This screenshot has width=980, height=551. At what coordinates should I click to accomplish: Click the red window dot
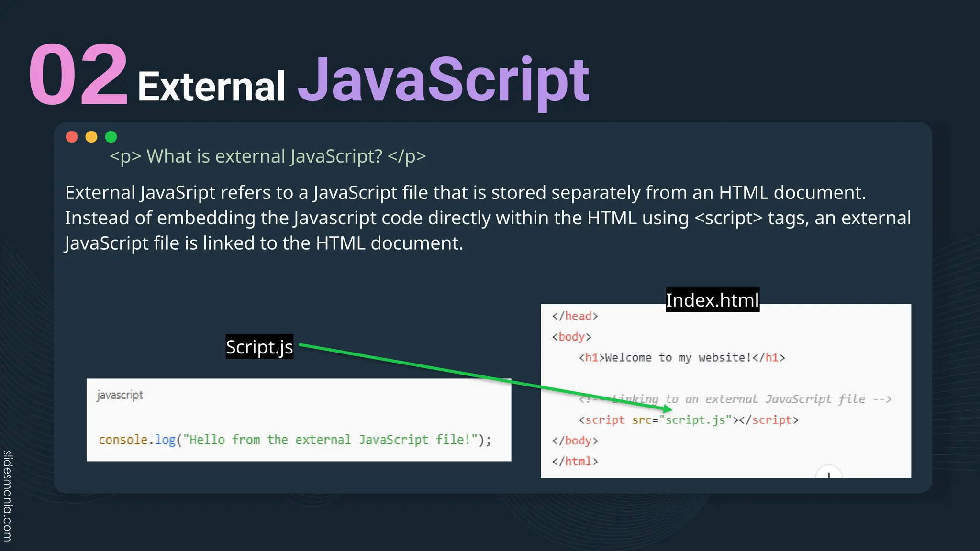[x=72, y=137]
